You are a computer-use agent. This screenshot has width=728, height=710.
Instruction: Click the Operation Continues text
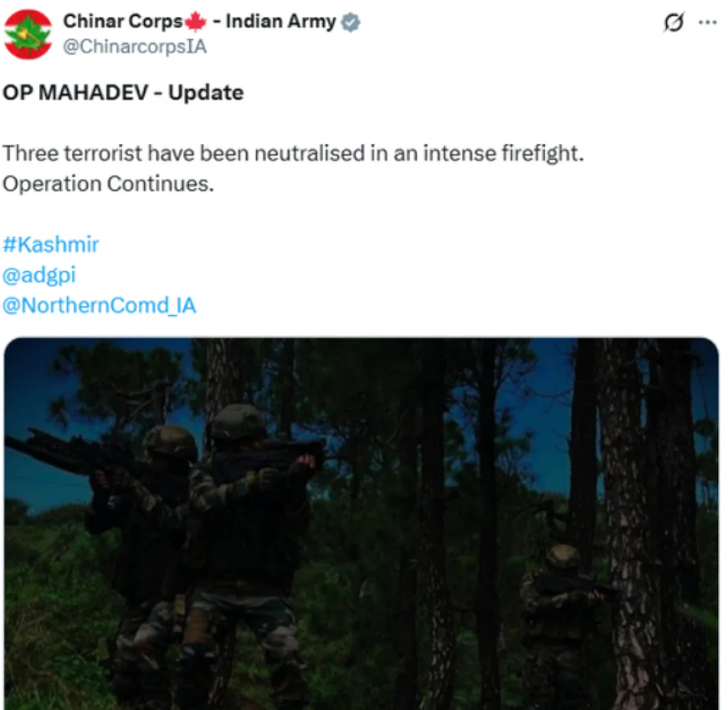(108, 184)
